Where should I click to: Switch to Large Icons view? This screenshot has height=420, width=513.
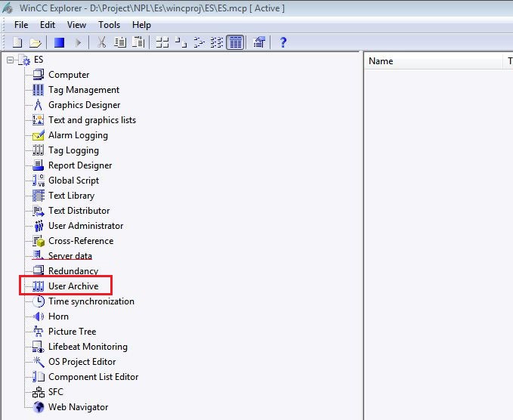pos(162,42)
